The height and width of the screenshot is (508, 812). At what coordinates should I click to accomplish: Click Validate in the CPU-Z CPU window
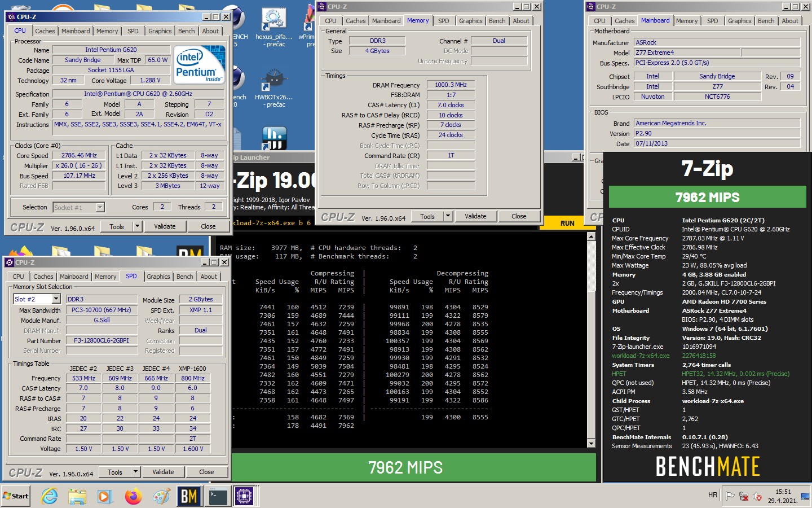(x=165, y=226)
